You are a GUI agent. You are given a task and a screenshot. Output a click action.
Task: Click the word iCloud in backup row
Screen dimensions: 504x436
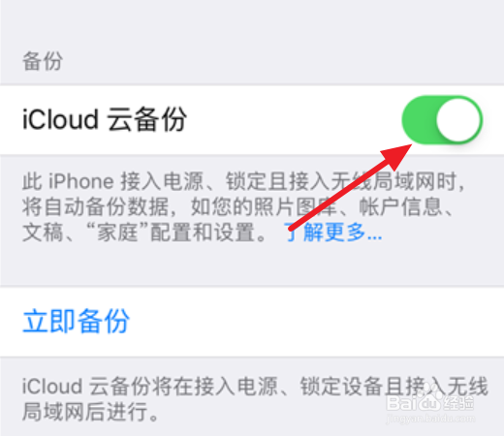(x=60, y=119)
